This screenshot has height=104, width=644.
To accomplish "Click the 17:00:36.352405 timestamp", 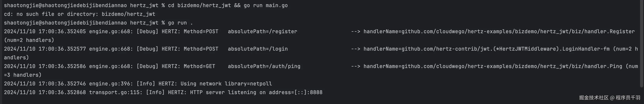I will click(x=62, y=32).
